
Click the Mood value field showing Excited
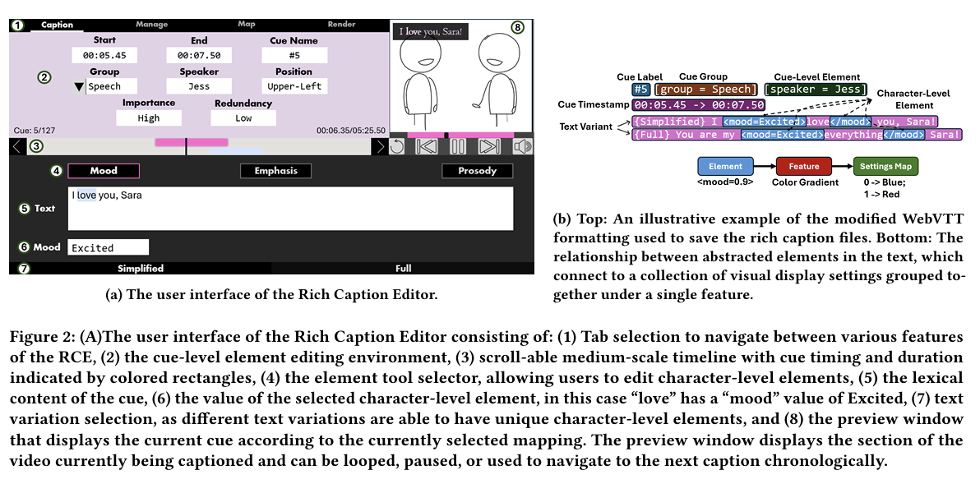[109, 247]
